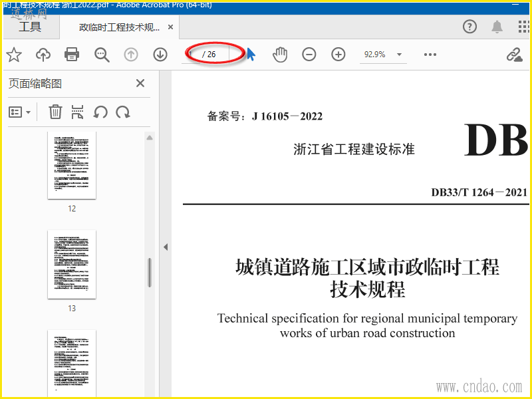The height and width of the screenshot is (399, 532).
Task: Select page 13 thumbnail
Action: pos(72,264)
